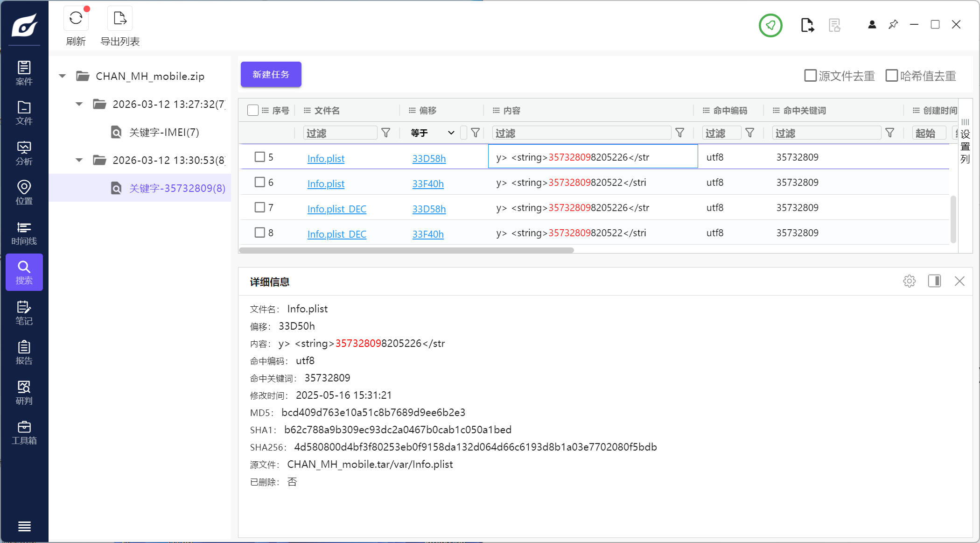The image size is (980, 543).
Task: Open the 研判 sidebar icon
Action: 24,393
